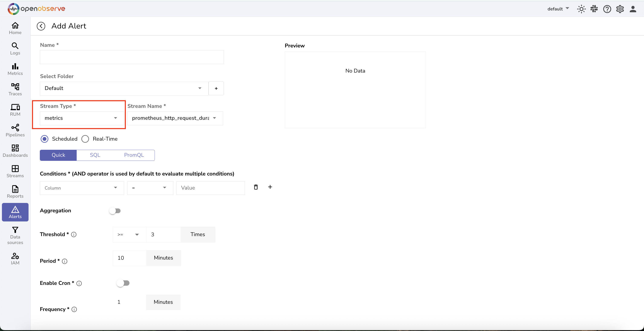Add new condition with plus icon
The image size is (644, 331).
270,187
